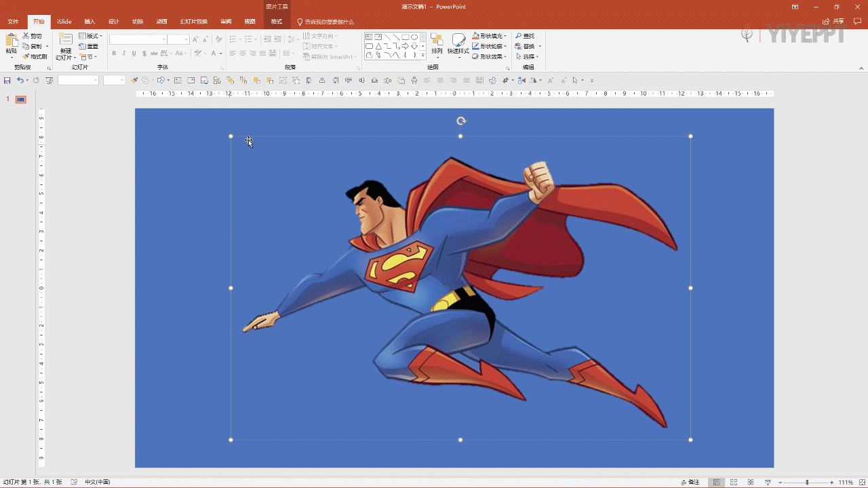This screenshot has height=488, width=868.
Task: Click the New Slide (新建幻灯片) icon
Action: 65,40
